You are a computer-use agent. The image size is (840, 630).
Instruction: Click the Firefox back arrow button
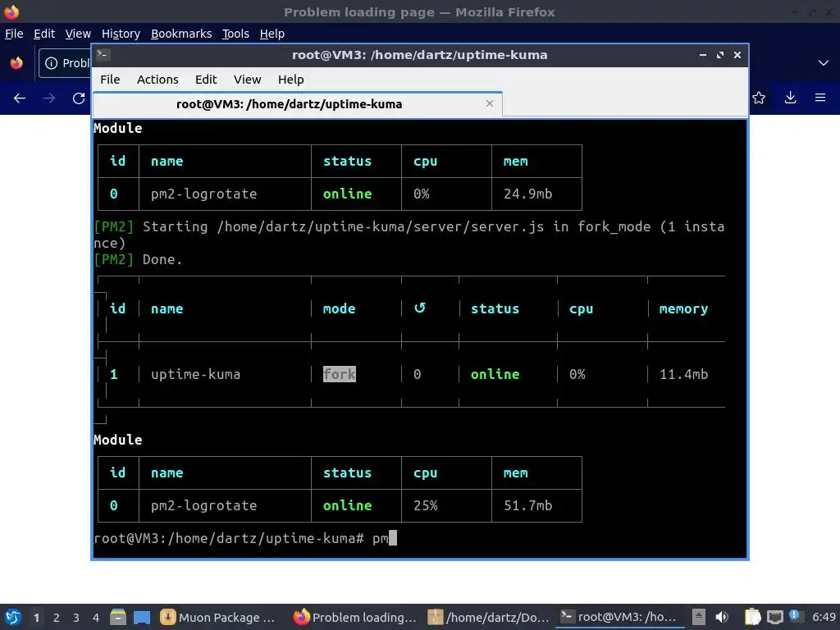click(x=20, y=98)
